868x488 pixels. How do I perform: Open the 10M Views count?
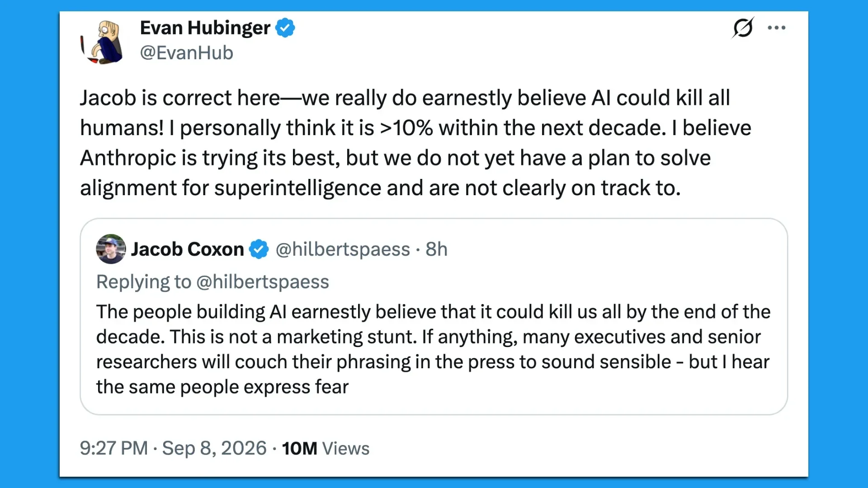coord(325,449)
